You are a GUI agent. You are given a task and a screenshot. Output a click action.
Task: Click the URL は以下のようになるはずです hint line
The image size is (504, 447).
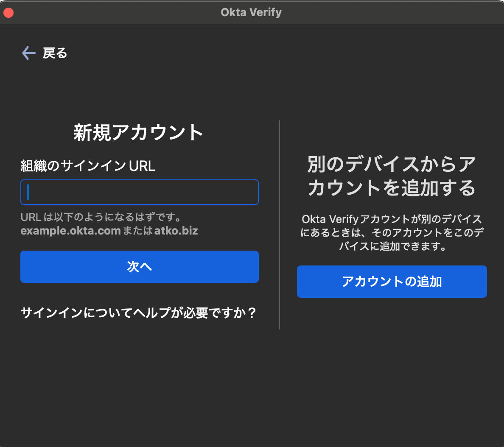[x=101, y=217]
